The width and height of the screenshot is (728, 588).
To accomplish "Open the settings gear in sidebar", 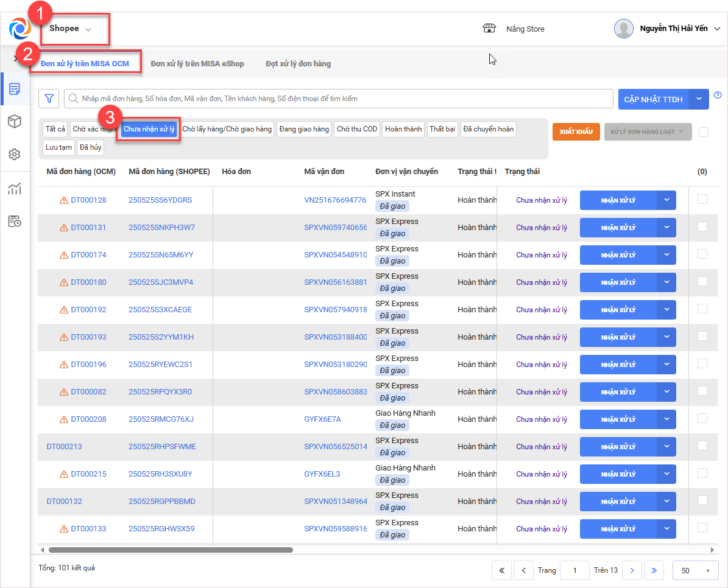I will (x=15, y=155).
